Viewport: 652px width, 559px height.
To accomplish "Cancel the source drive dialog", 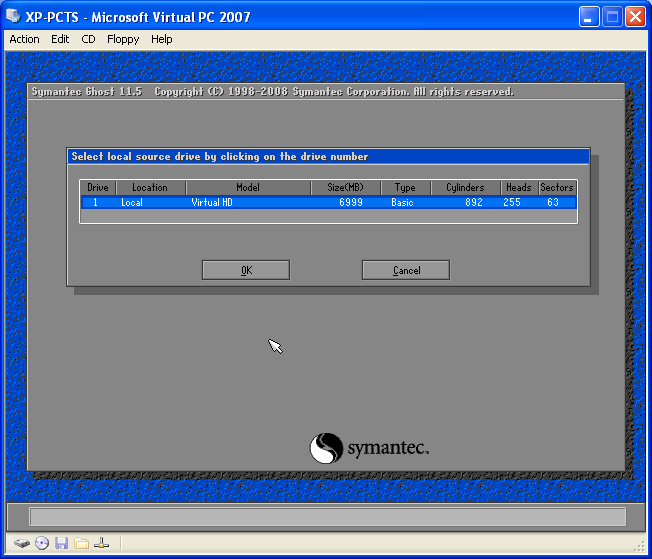I will click(x=406, y=270).
